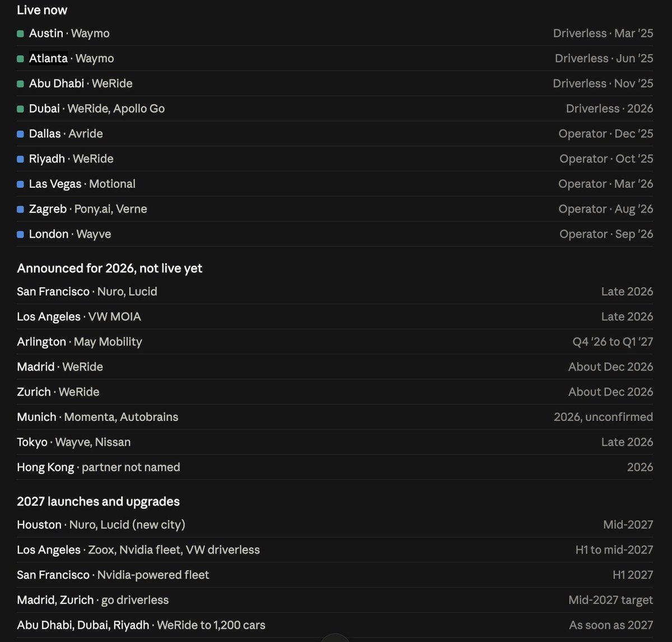Image resolution: width=672 pixels, height=642 pixels.
Task: Select the highlighted Atlanta city name
Action: pyautogui.click(x=48, y=58)
